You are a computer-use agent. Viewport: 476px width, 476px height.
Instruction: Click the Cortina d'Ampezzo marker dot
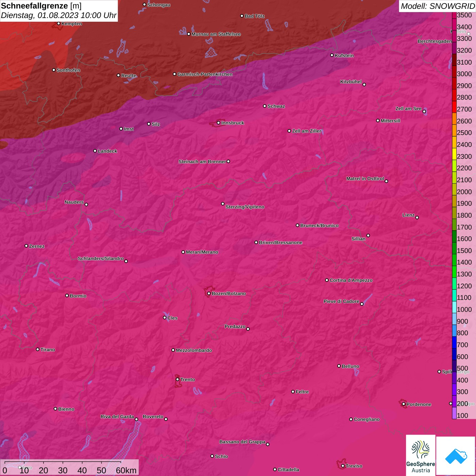coord(327,280)
